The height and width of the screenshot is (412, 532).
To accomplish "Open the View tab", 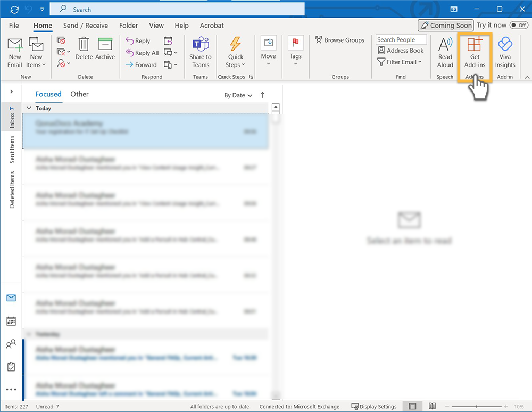I will (156, 26).
